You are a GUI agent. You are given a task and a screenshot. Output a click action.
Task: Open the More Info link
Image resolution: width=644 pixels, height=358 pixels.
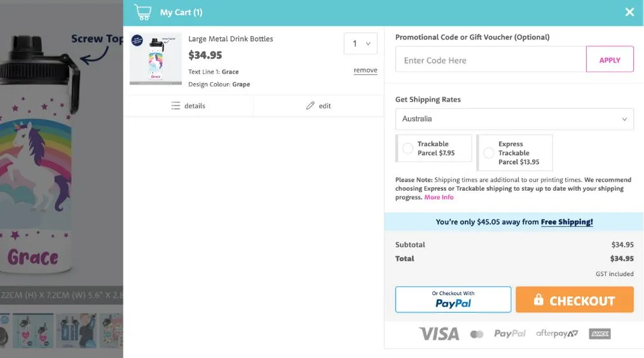tap(439, 197)
